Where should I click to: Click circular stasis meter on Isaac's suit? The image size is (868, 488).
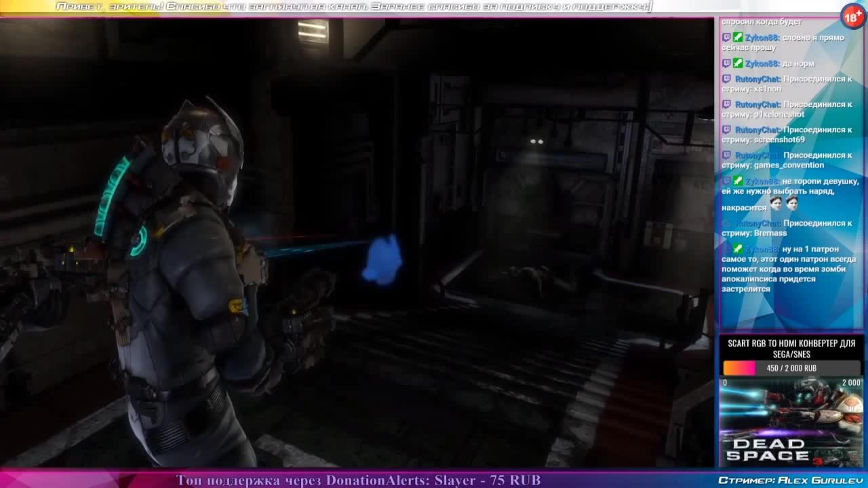[x=139, y=241]
